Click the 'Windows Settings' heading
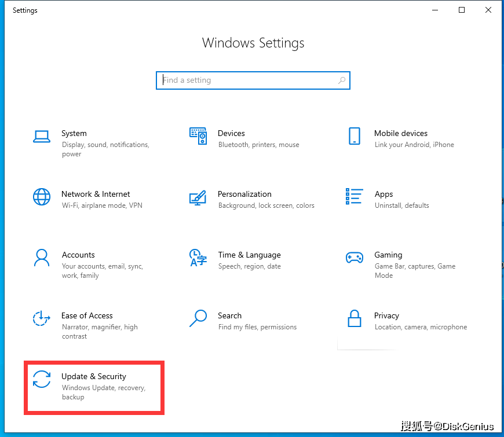Image resolution: width=504 pixels, height=437 pixels. click(253, 43)
